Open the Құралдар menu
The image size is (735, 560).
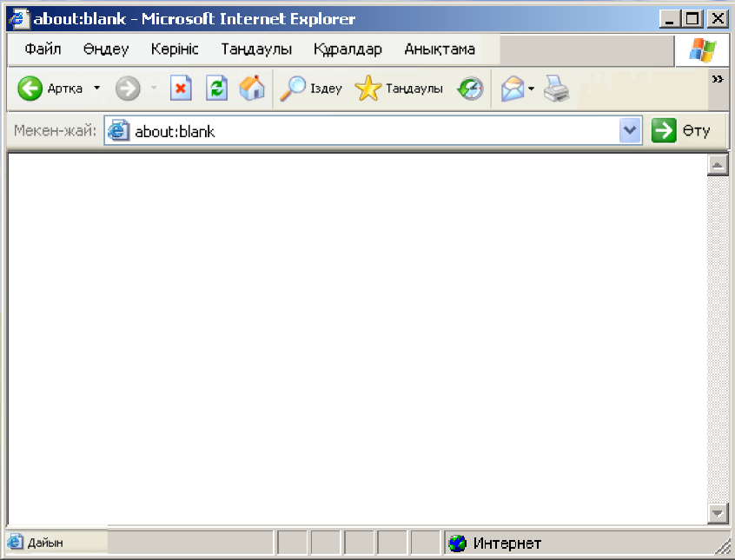point(348,49)
